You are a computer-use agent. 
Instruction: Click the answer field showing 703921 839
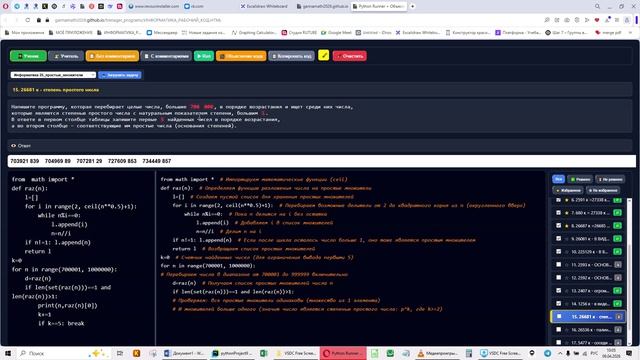[322, 161]
